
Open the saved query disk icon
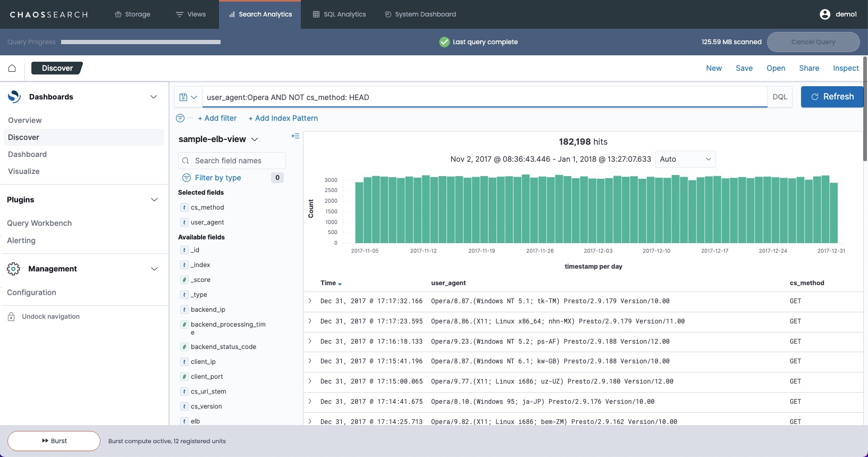click(183, 97)
